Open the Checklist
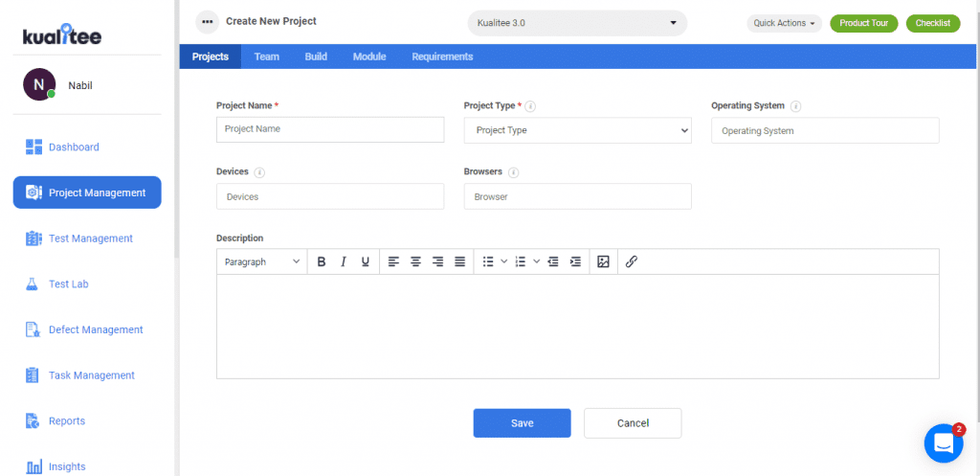The width and height of the screenshot is (980, 476). [933, 23]
